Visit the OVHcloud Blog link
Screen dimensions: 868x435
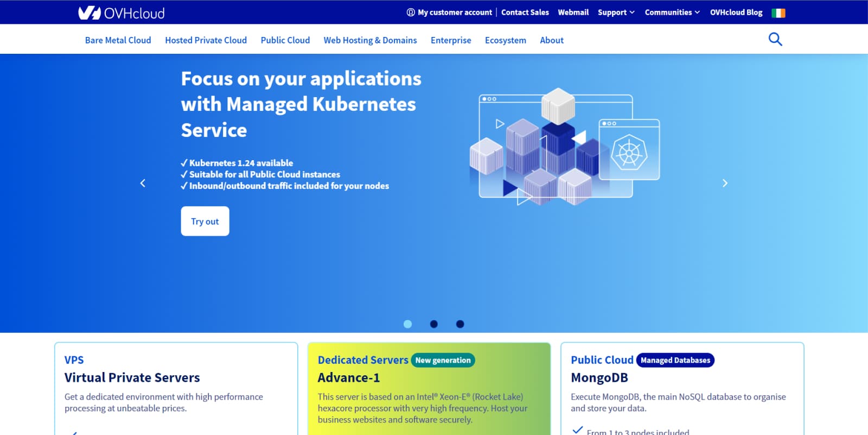(736, 12)
